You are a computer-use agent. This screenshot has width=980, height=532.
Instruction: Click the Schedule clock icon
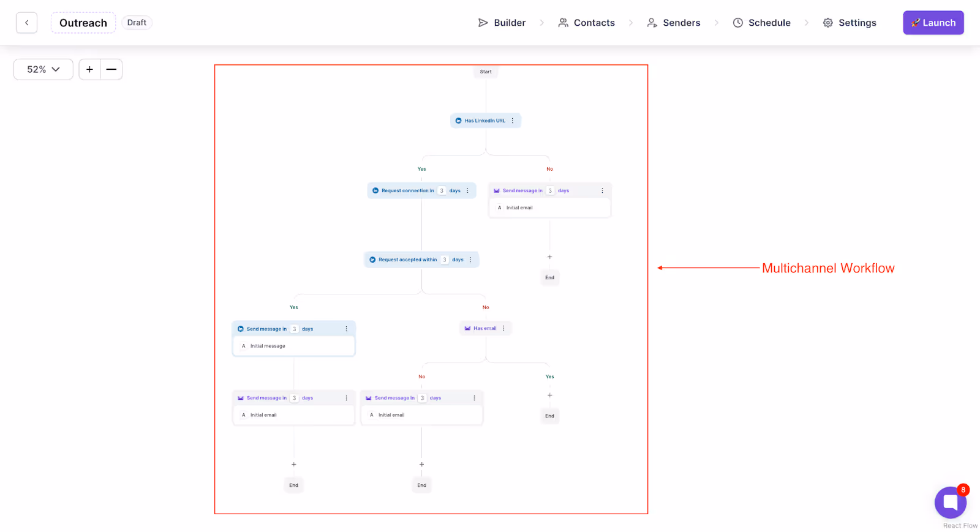click(x=738, y=23)
